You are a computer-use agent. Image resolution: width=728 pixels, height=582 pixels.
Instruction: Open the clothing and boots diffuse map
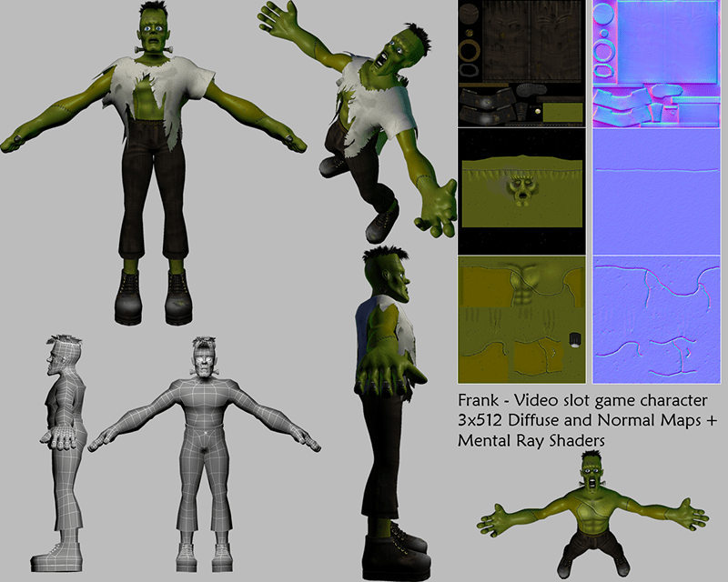[521, 64]
